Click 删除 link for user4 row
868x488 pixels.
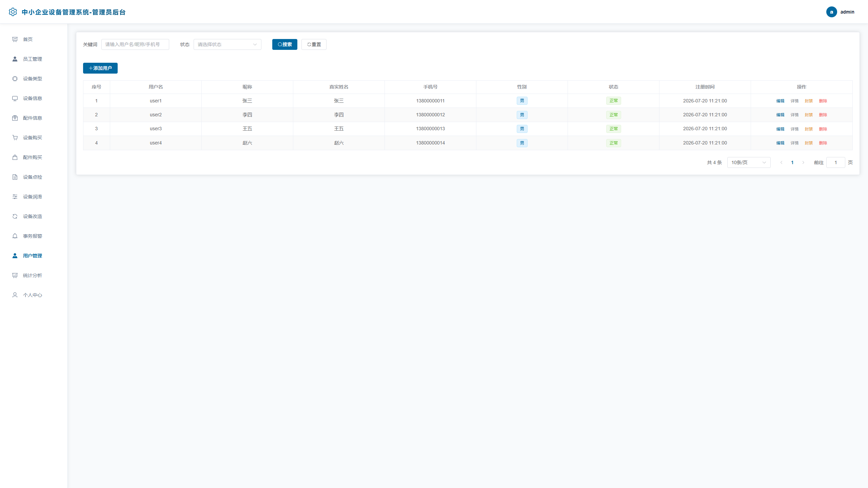coord(823,143)
